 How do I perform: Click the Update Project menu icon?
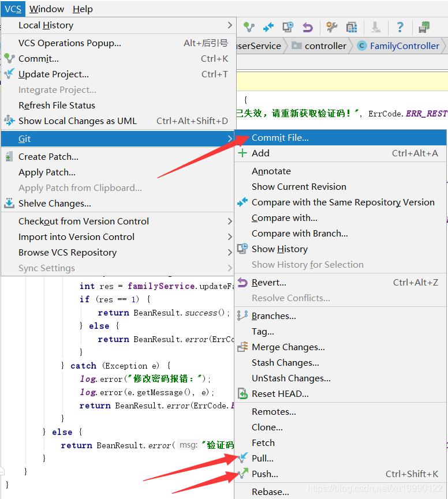(10, 74)
